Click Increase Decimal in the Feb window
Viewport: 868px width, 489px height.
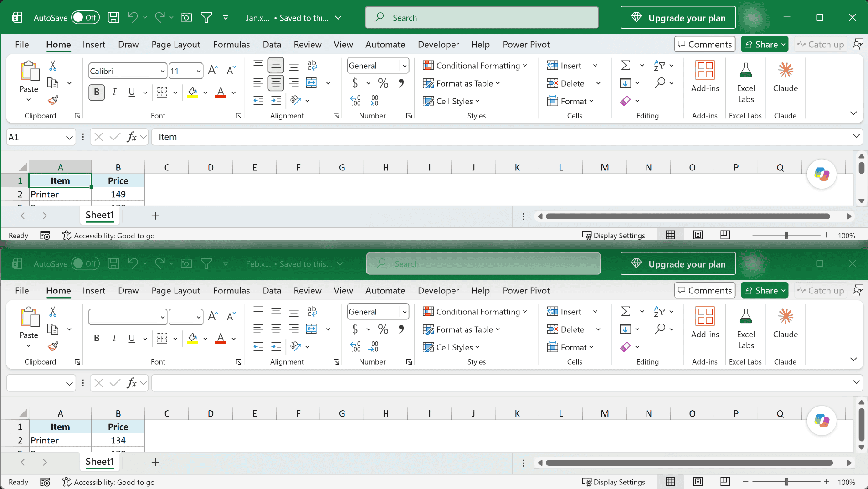pos(355,347)
